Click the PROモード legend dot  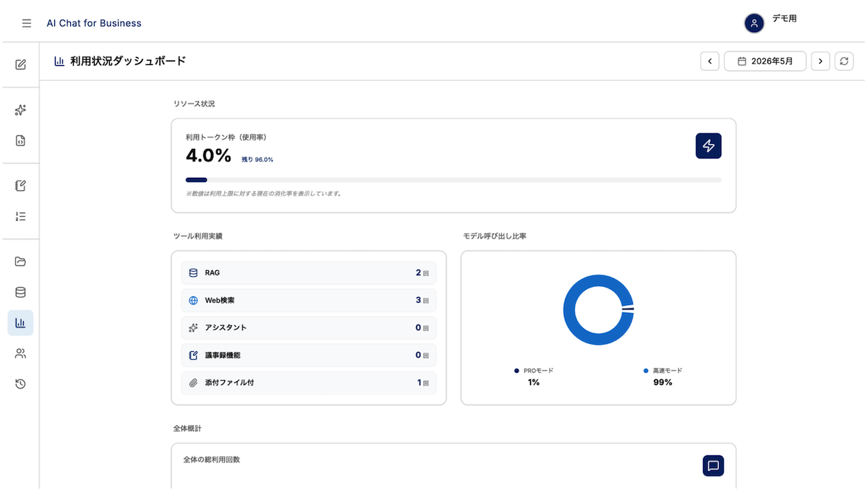click(516, 371)
